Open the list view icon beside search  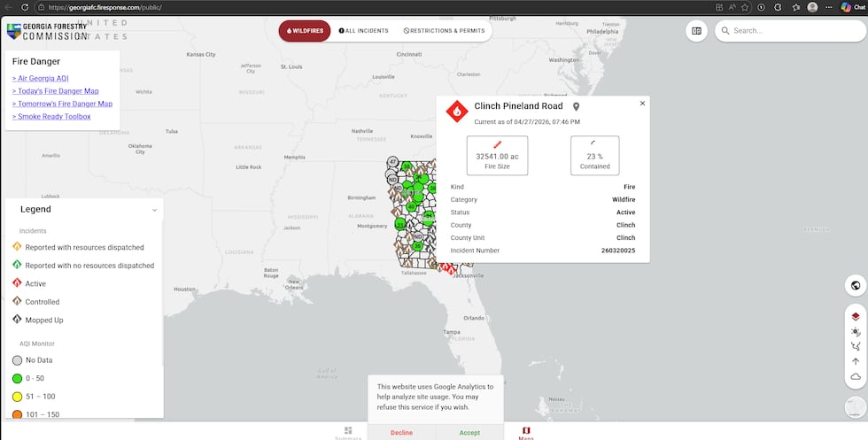696,30
